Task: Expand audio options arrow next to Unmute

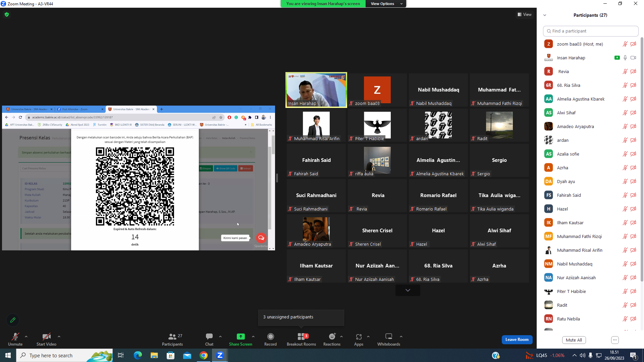Action: [x=26, y=337]
